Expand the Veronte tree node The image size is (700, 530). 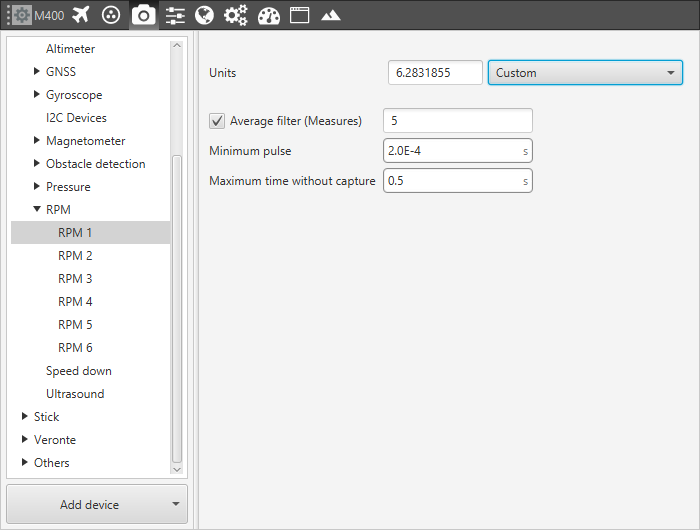(25, 439)
